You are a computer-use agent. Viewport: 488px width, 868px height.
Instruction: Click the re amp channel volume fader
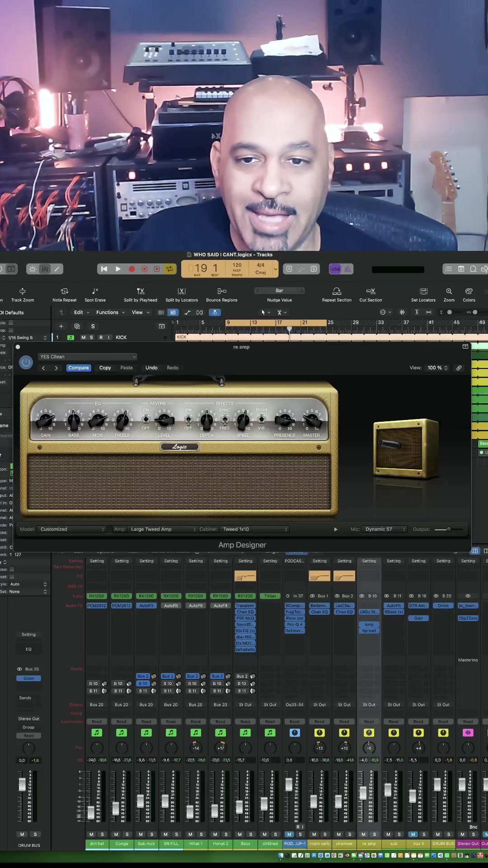tap(363, 793)
